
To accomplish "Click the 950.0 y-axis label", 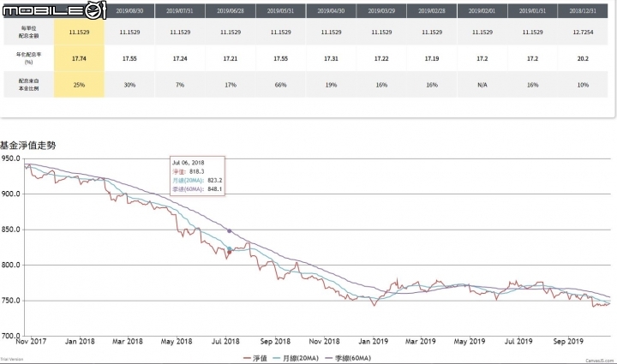I will click(x=10, y=158).
